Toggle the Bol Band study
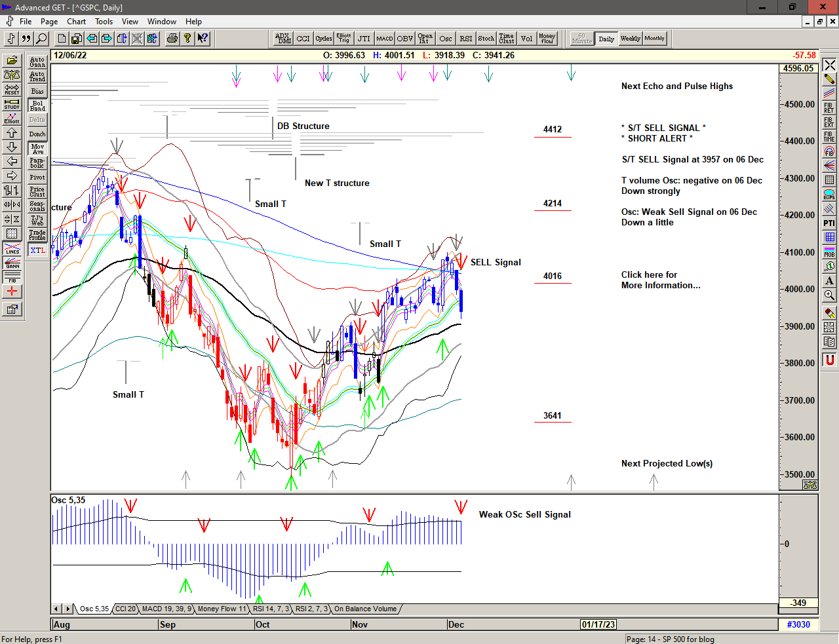 37,105
